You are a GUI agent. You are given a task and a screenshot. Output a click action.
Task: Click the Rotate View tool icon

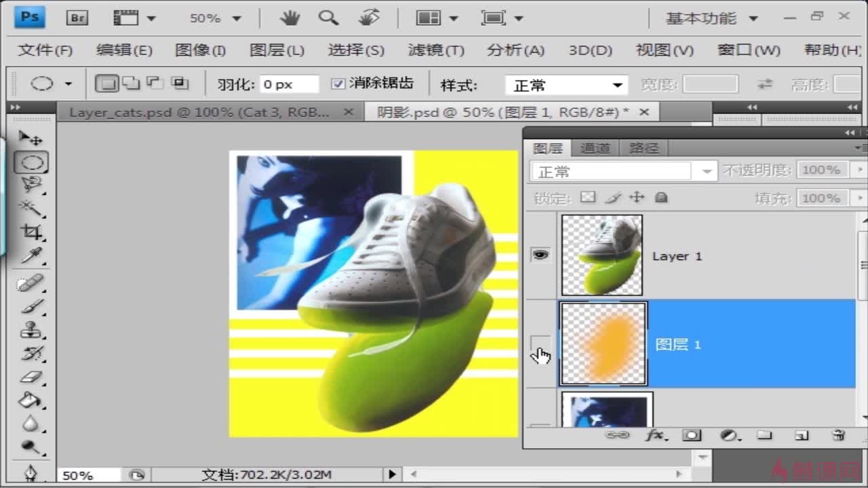tap(370, 18)
